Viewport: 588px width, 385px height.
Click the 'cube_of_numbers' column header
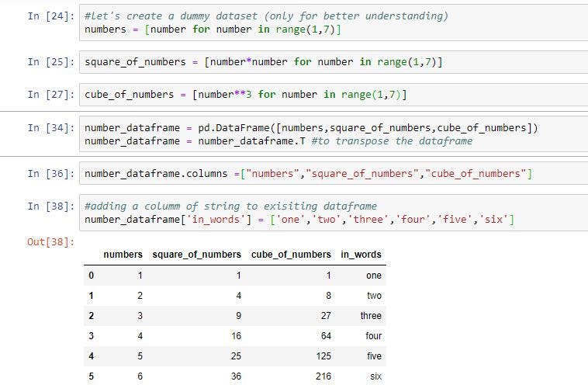click(291, 255)
